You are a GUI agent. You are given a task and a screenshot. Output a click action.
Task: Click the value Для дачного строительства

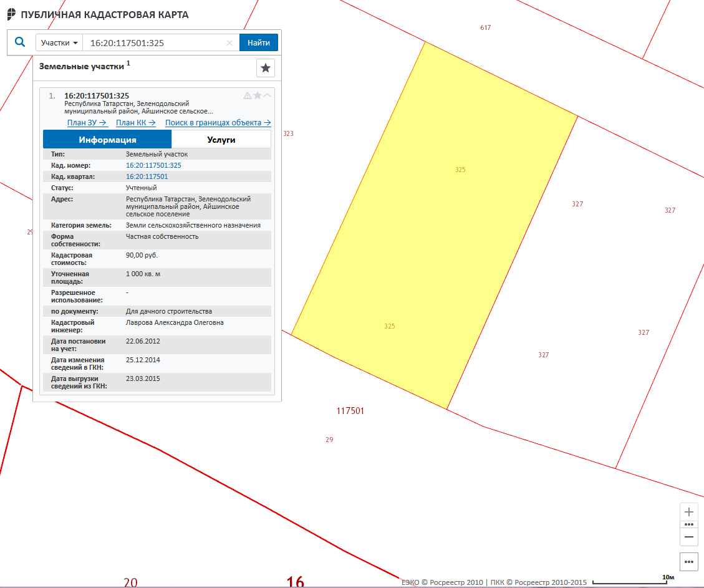tap(169, 311)
